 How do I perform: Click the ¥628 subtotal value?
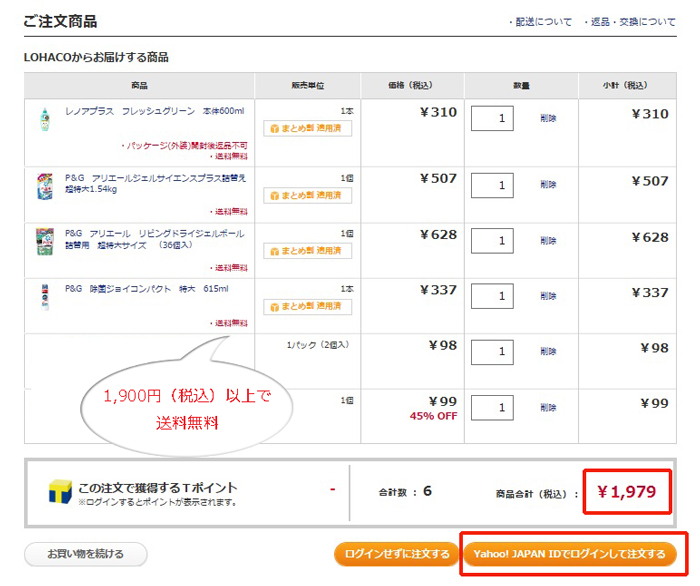coord(650,237)
